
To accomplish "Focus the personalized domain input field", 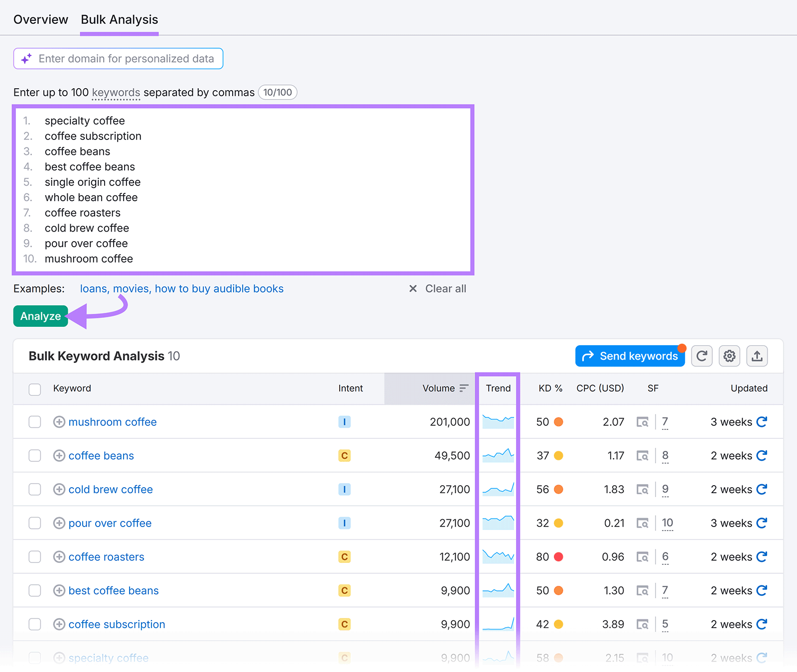I will 118,59.
